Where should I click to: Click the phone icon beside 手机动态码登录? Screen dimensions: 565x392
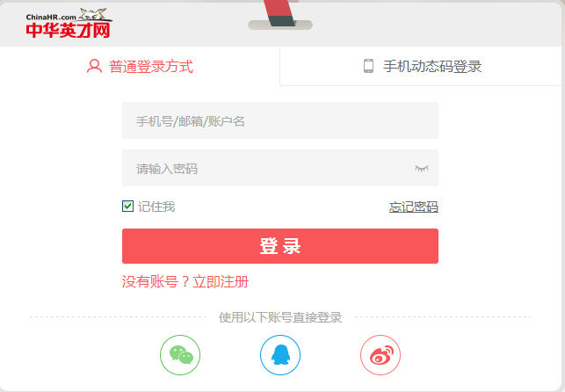click(368, 66)
